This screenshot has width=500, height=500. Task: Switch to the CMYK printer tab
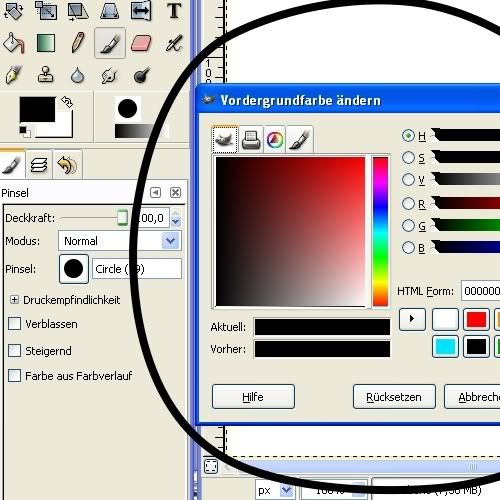pos(251,139)
